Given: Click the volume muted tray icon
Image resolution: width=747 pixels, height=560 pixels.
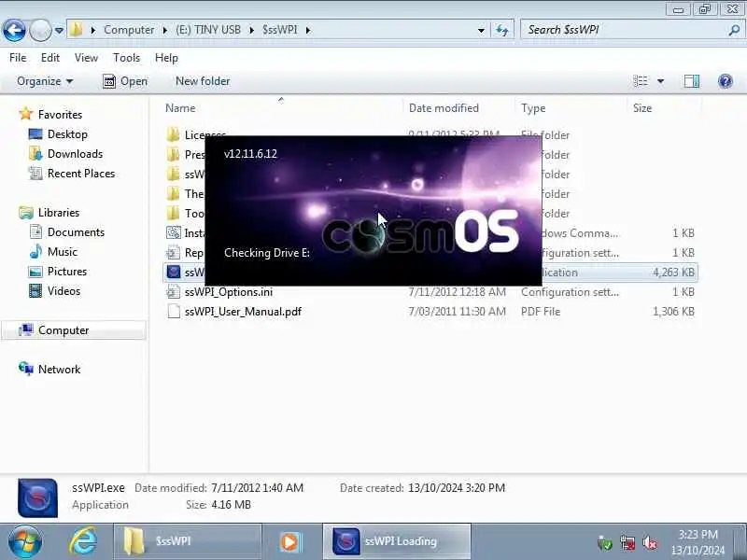Looking at the screenshot, I should [650, 543].
